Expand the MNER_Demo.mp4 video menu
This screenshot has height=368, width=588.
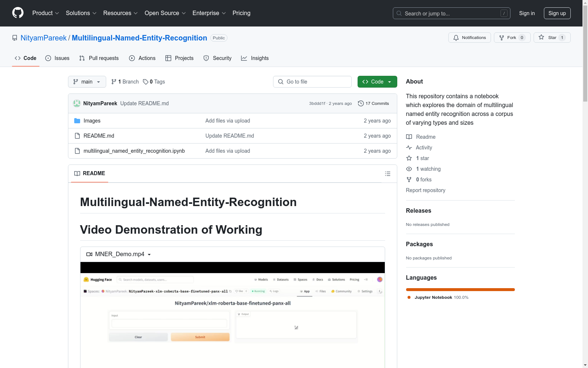click(x=119, y=254)
